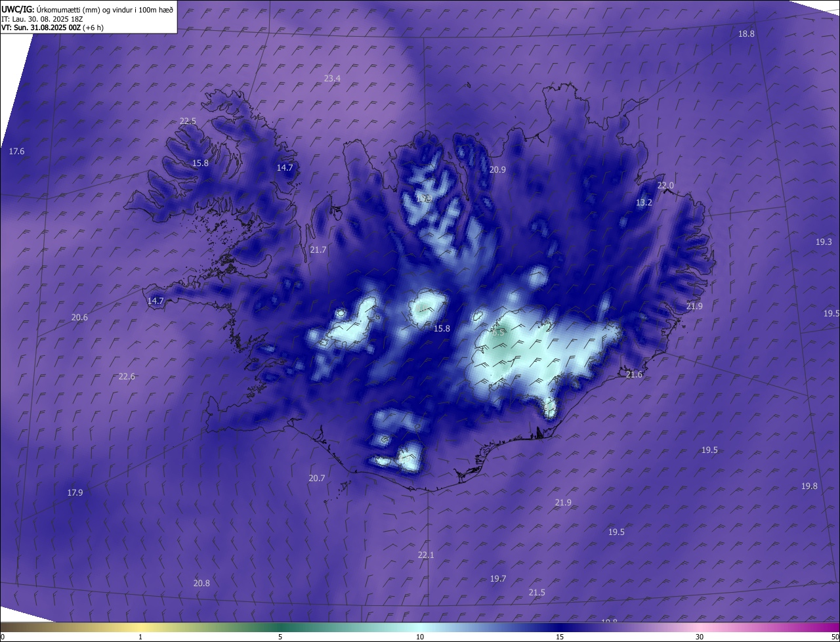840x642 pixels.
Task: Click the 19.3 value label
Action: pos(824,242)
